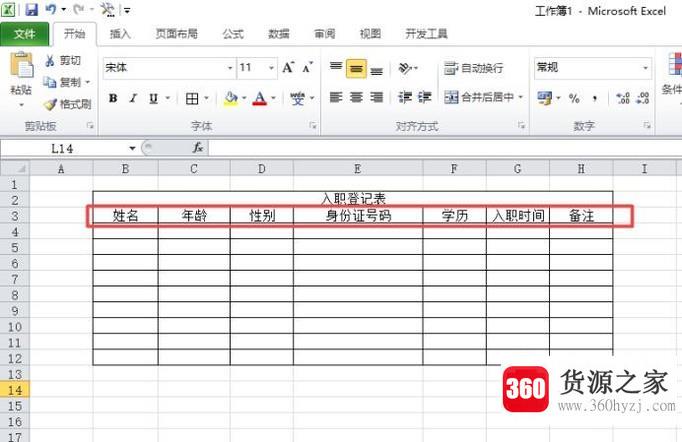Click the fx Insert Function button
The height and width of the screenshot is (442, 682).
(198, 148)
